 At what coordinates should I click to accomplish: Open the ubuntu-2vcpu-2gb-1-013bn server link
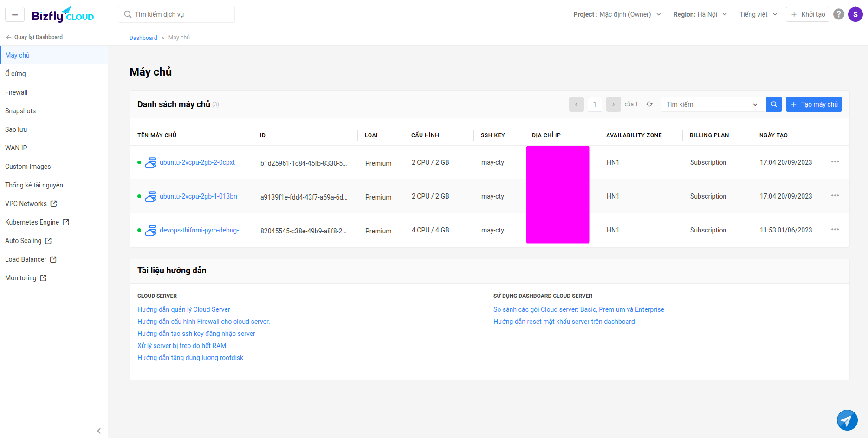click(198, 196)
